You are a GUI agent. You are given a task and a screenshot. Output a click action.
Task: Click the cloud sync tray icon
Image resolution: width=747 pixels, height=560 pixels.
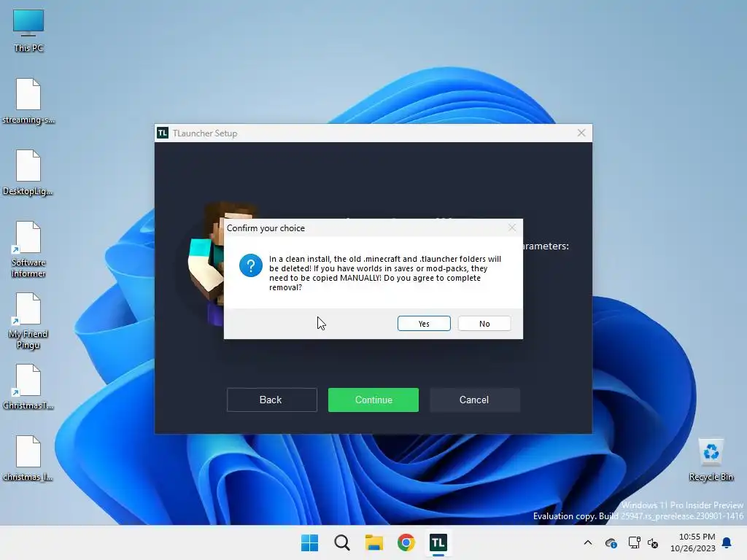611,542
